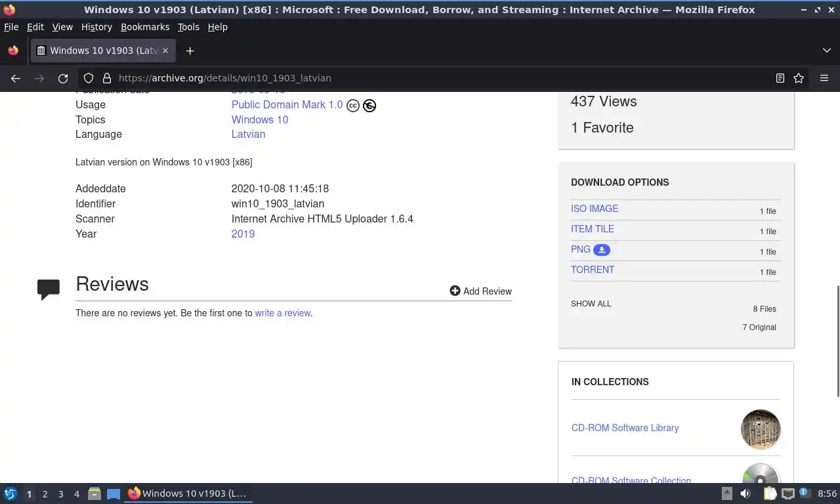Click SHOW ALL files

point(591,304)
